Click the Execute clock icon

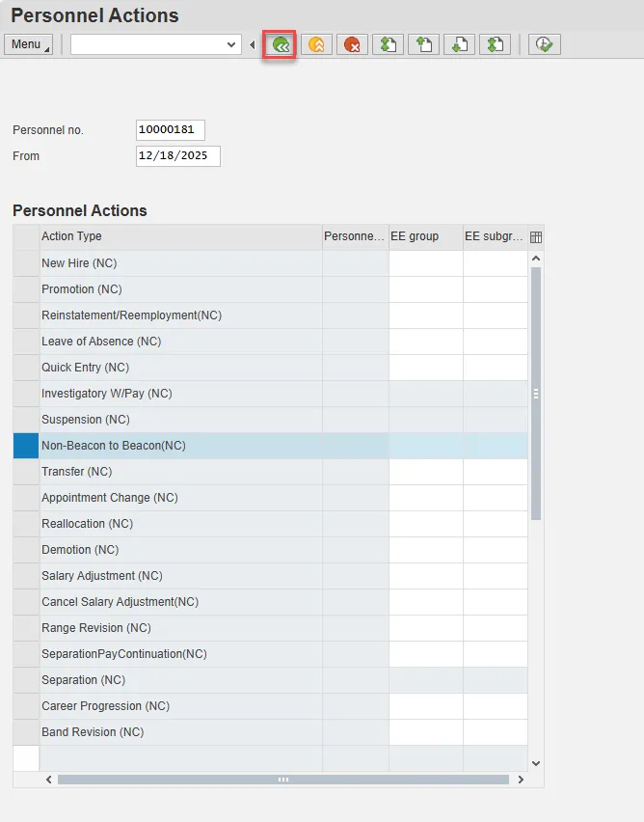[544, 44]
